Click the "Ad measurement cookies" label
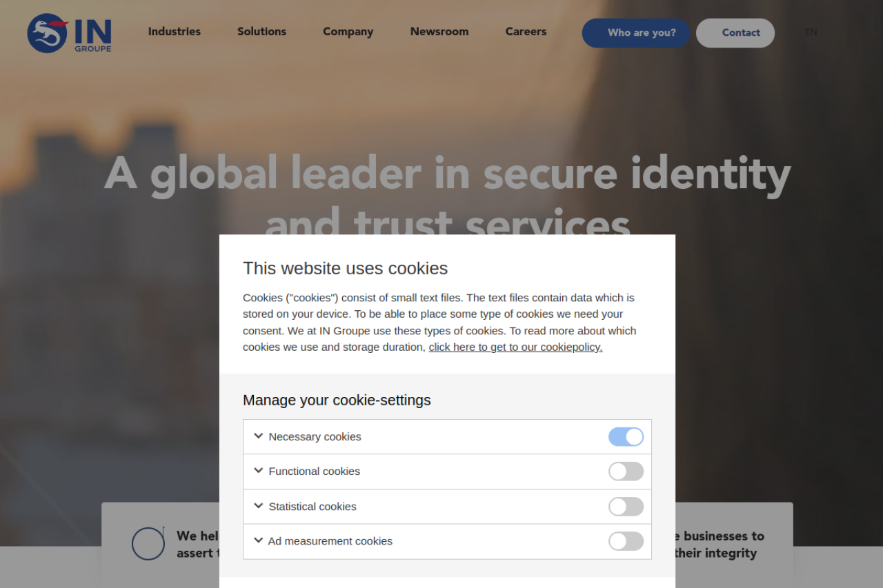 tap(330, 541)
